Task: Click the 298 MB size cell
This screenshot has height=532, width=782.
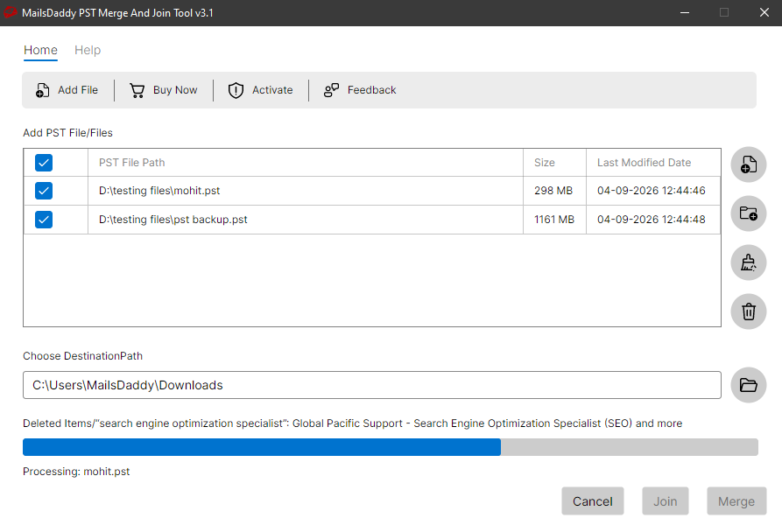Action: [554, 191]
